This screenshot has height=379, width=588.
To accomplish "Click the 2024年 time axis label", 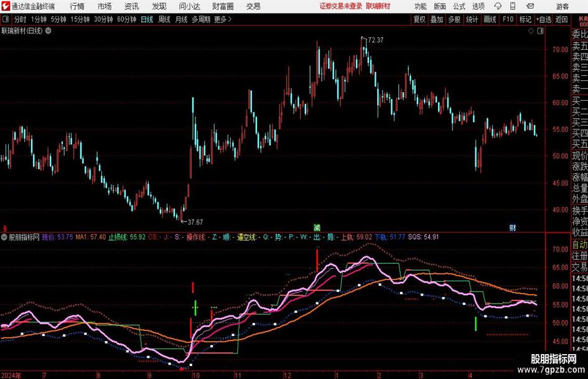I will [x=11, y=375].
